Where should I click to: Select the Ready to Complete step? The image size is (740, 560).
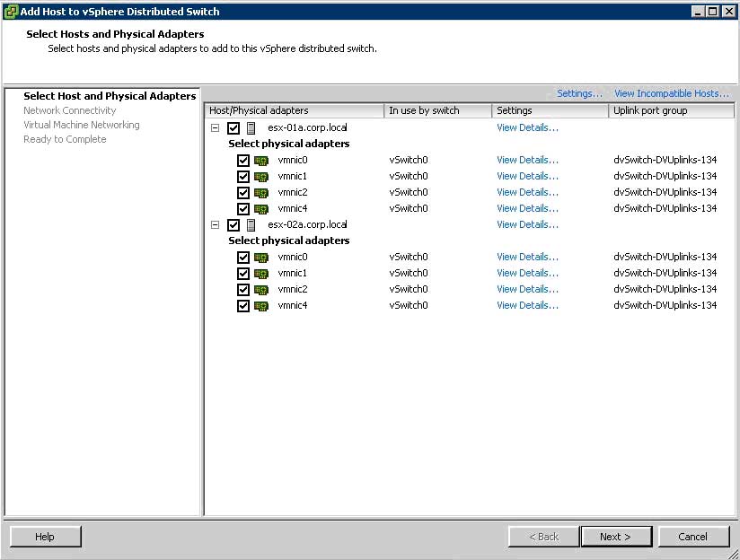[x=66, y=139]
